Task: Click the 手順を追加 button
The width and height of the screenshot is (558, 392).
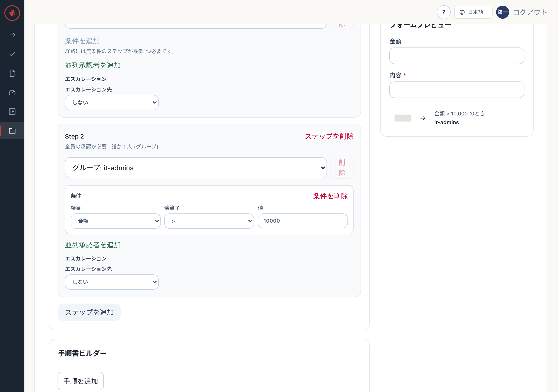Action: click(x=81, y=381)
